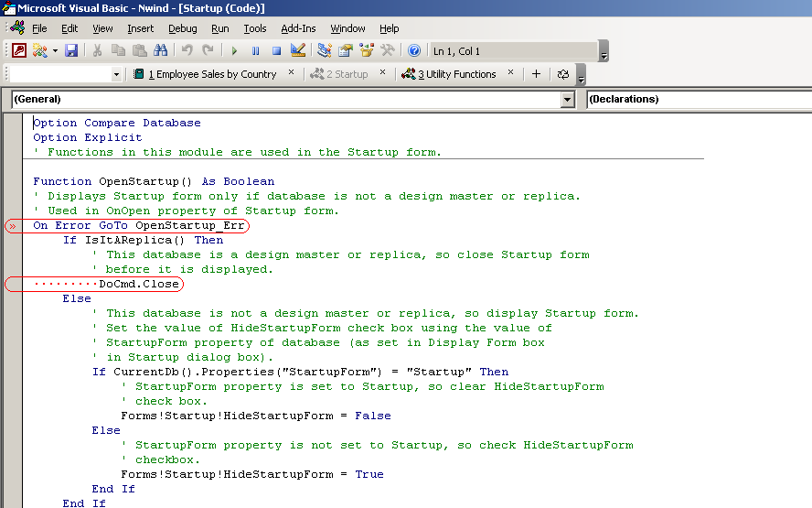Click the refresh arrows icon on tab bar

(563, 74)
